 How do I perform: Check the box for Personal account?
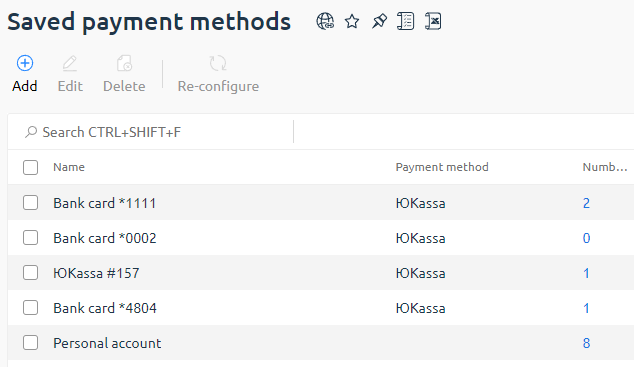[30, 343]
